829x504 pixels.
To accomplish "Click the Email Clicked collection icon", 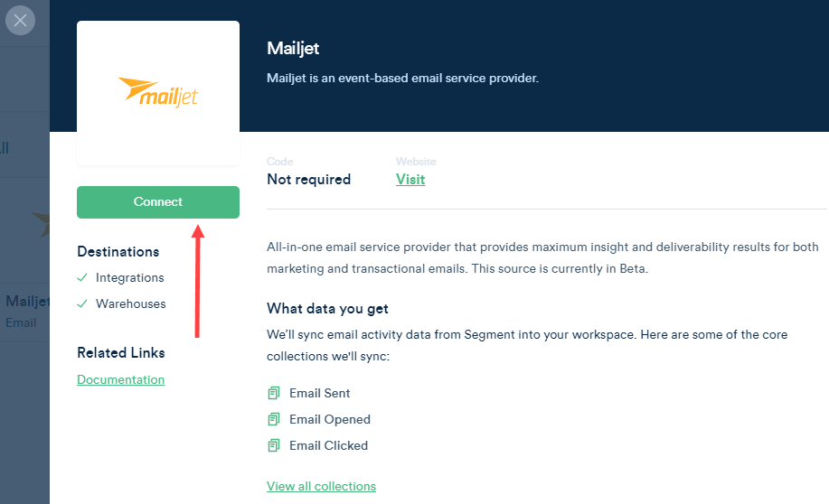I will tap(274, 446).
